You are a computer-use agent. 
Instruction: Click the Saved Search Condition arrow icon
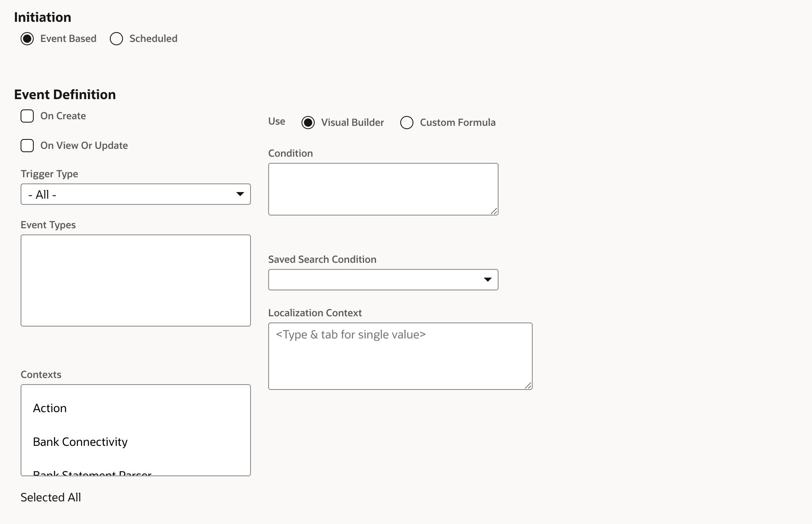(x=488, y=280)
